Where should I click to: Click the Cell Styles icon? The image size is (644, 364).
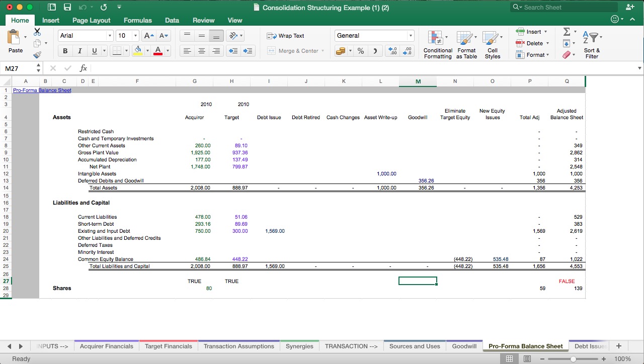tap(493, 44)
